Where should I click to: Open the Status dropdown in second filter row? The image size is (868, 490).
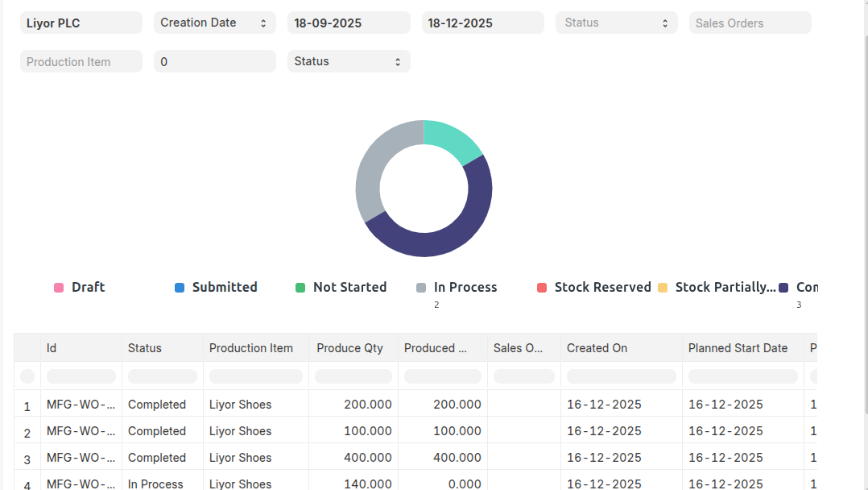pyautogui.click(x=348, y=61)
